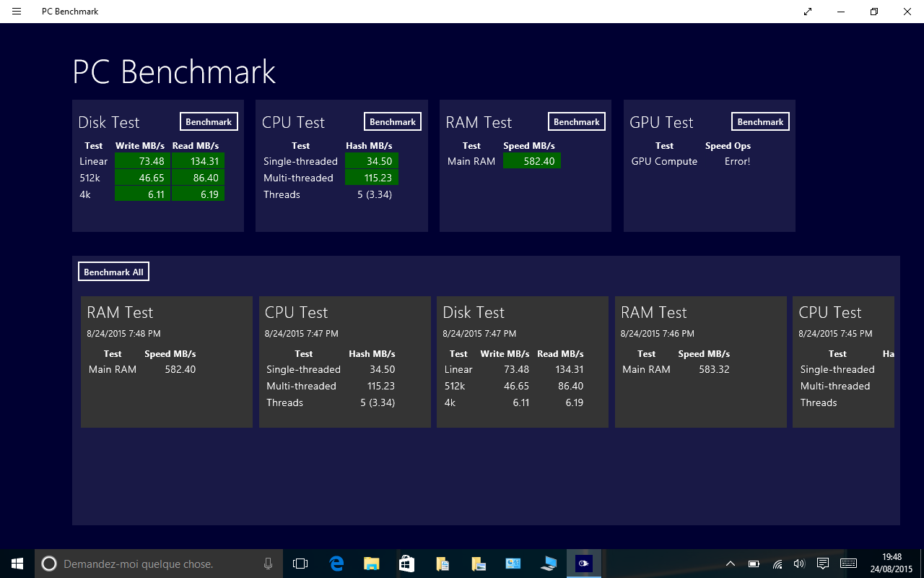Click the PC Benchmark page heading
Viewport: 924px width, 578px height.
[174, 72]
